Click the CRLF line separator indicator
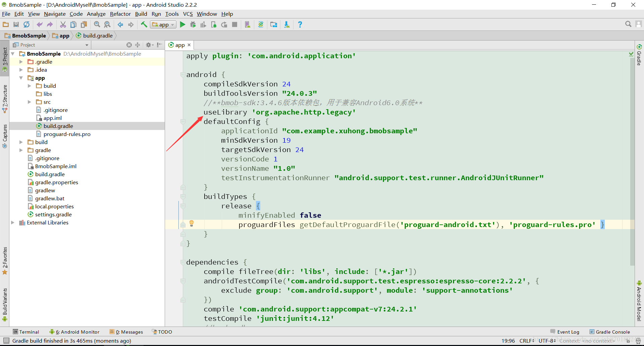Image resolution: width=644 pixels, height=346 pixels. coord(527,341)
